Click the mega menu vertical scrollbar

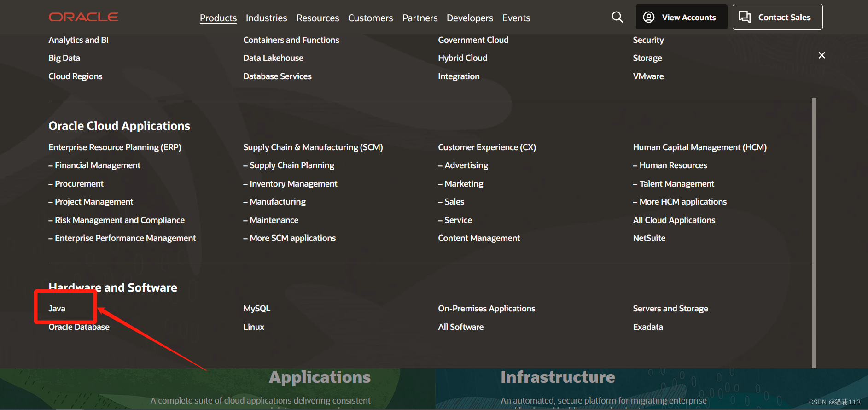coord(814,233)
